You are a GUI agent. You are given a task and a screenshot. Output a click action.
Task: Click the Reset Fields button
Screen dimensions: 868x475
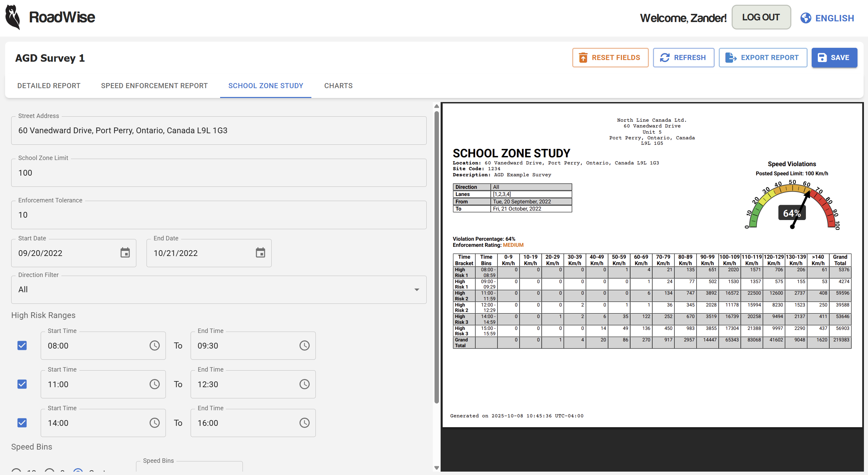(x=610, y=58)
